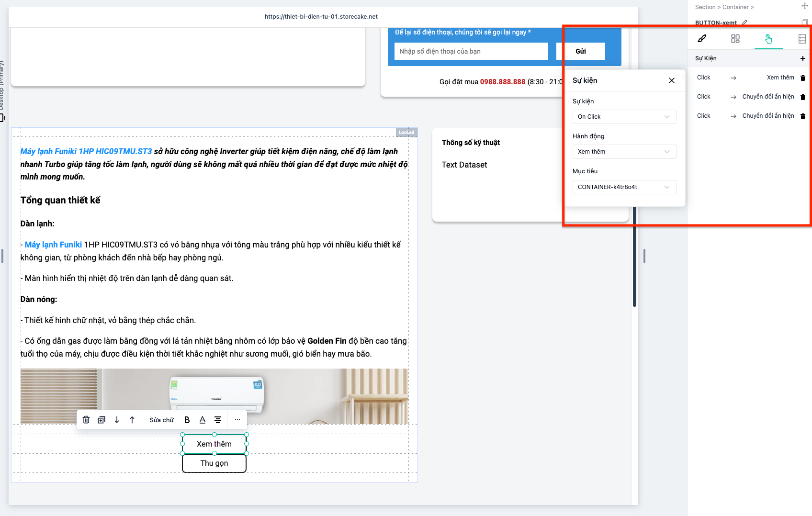Switch to the grid layout tab

click(x=735, y=39)
